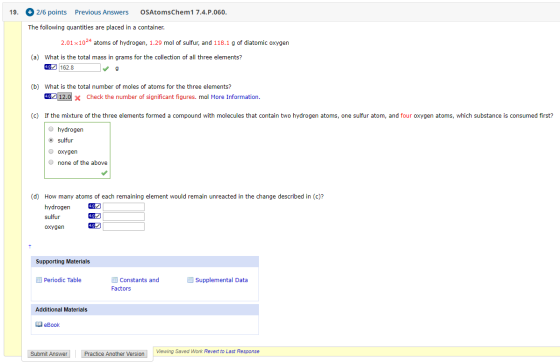
Task: Expand points details plus icon
Action: [30, 12]
